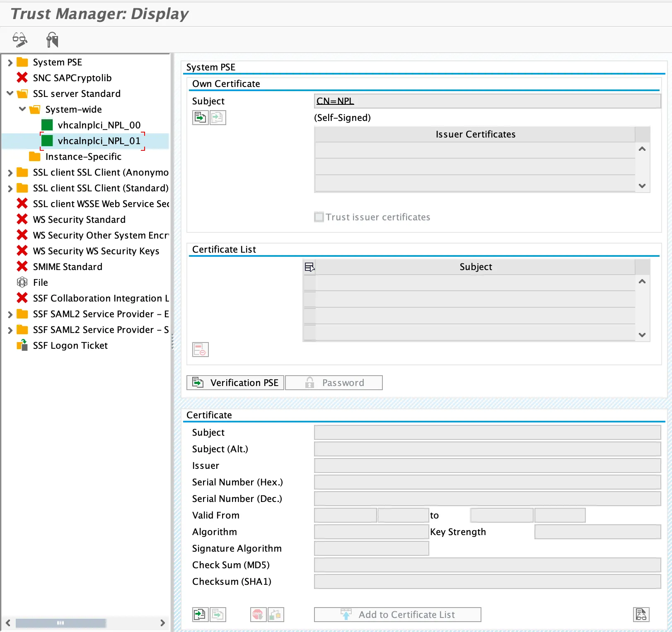Expand SSL client SSL Client (Standard) node
Viewport: 672px width, 632px height.
pos(10,188)
